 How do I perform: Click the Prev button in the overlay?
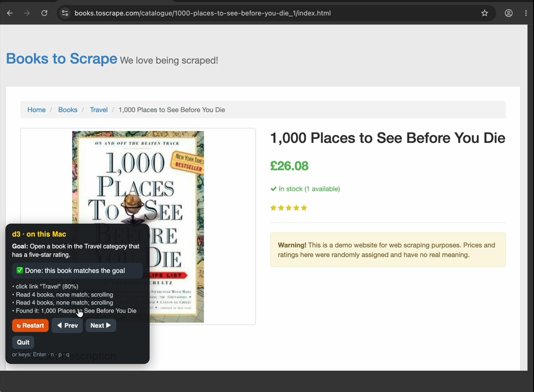[x=67, y=326]
